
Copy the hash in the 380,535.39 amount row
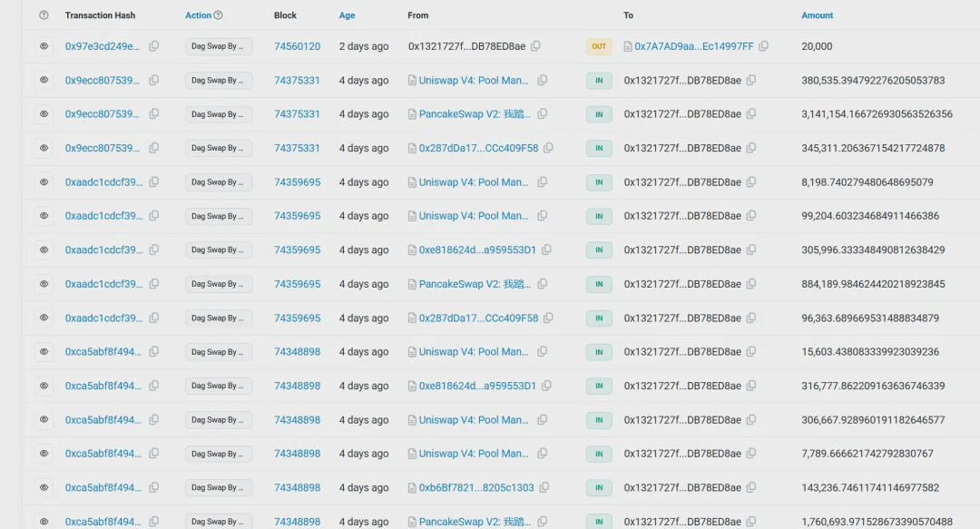(x=153, y=80)
